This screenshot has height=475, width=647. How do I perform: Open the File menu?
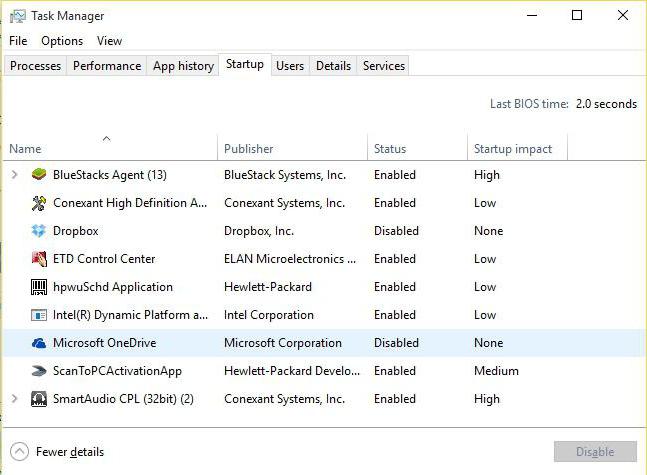18,41
